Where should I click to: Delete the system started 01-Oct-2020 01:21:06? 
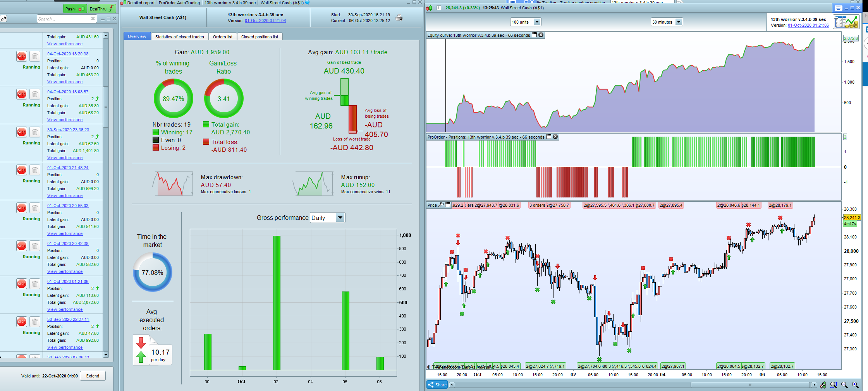pos(35,284)
